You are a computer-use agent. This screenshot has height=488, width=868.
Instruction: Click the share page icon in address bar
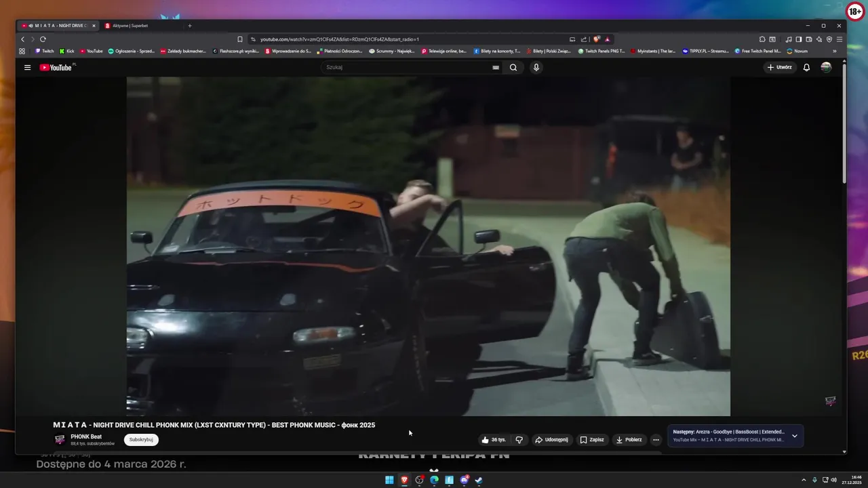pyautogui.click(x=583, y=39)
